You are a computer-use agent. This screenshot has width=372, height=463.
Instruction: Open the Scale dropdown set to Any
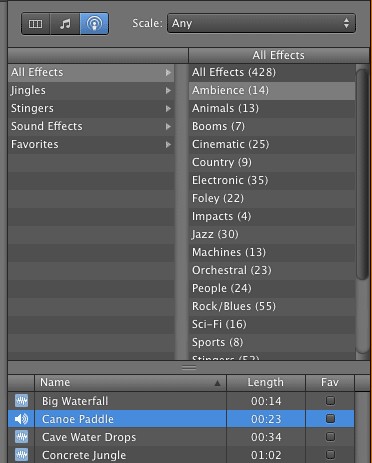261,23
